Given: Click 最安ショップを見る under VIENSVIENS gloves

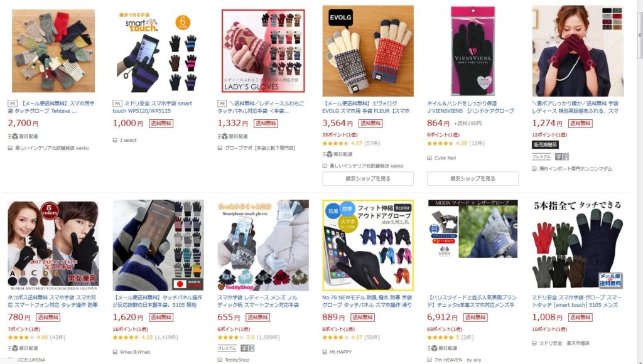Looking at the screenshot, I should 472,179.
